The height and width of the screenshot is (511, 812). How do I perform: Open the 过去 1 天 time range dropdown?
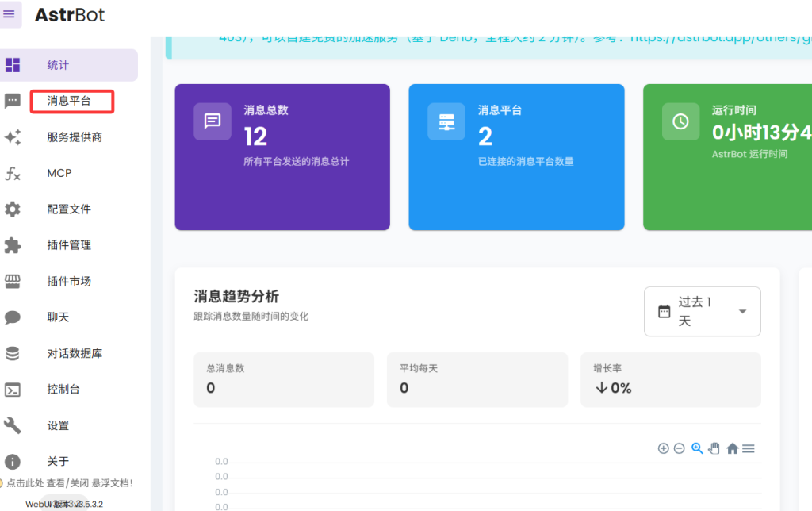tap(702, 311)
